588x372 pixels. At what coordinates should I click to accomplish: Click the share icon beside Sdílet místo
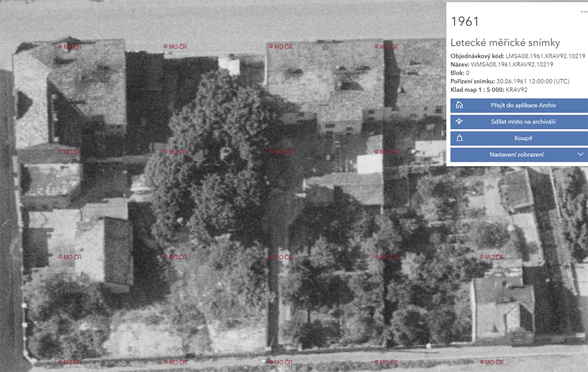pos(460,122)
